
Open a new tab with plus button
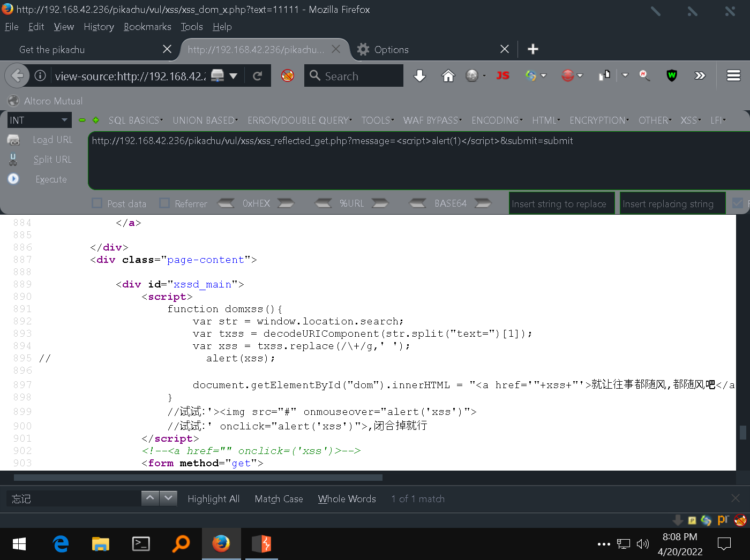[x=532, y=49]
